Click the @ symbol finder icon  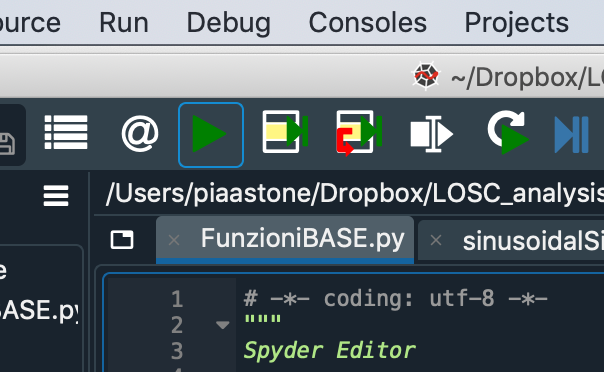point(140,134)
